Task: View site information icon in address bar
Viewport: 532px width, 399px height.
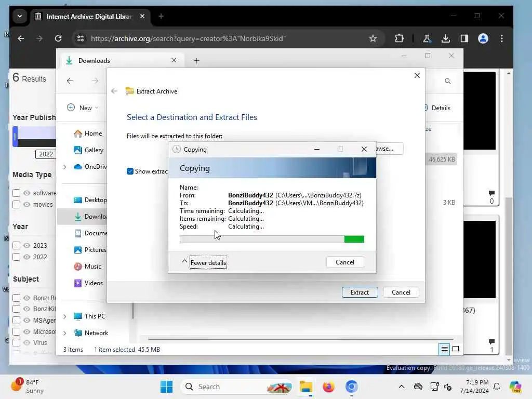Action: [x=81, y=38]
